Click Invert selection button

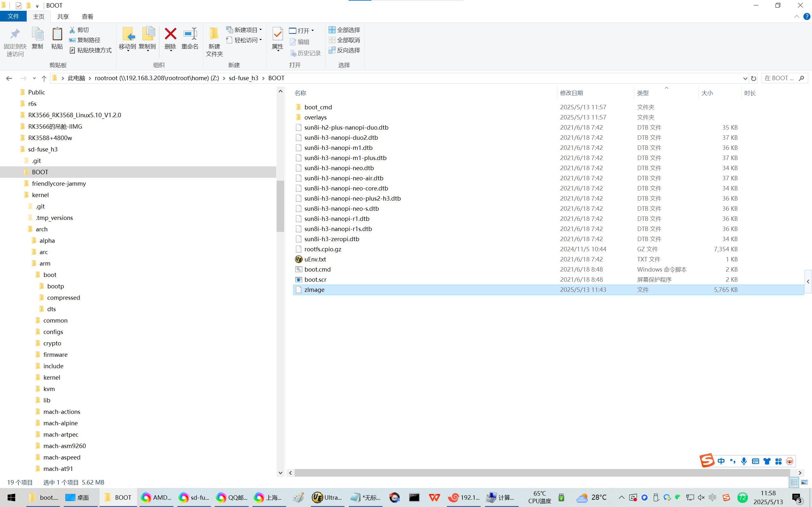pos(344,50)
